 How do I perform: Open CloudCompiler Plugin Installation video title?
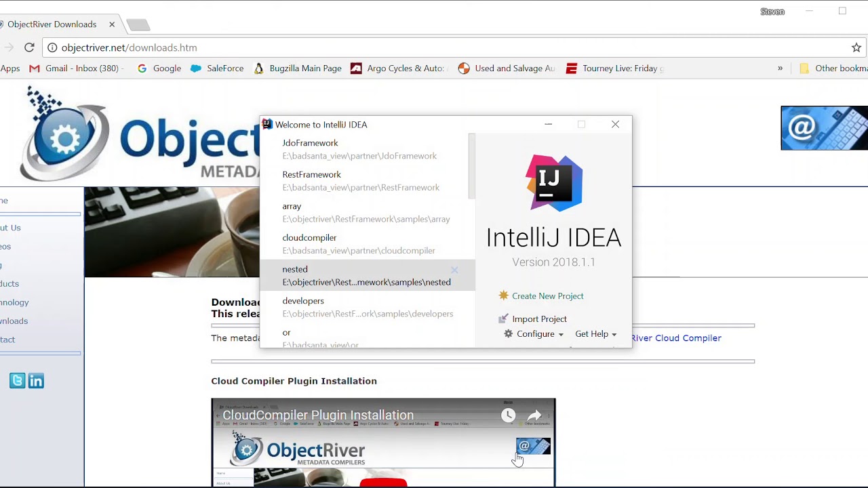pyautogui.click(x=318, y=415)
